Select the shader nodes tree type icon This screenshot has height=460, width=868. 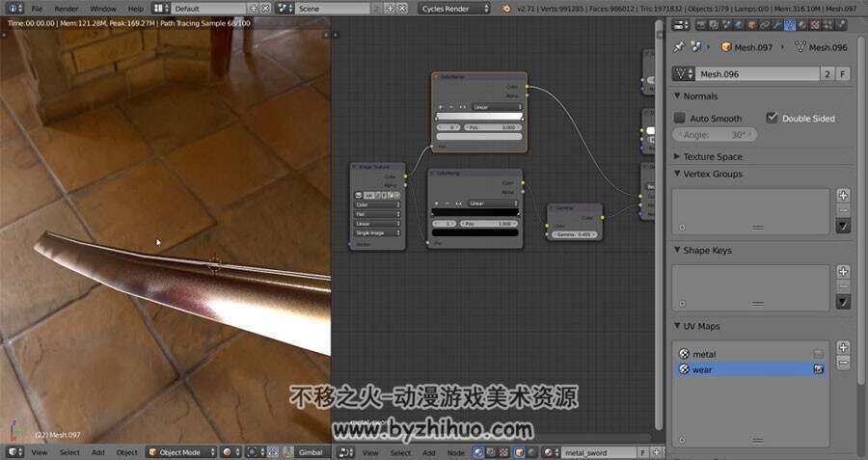[478, 452]
